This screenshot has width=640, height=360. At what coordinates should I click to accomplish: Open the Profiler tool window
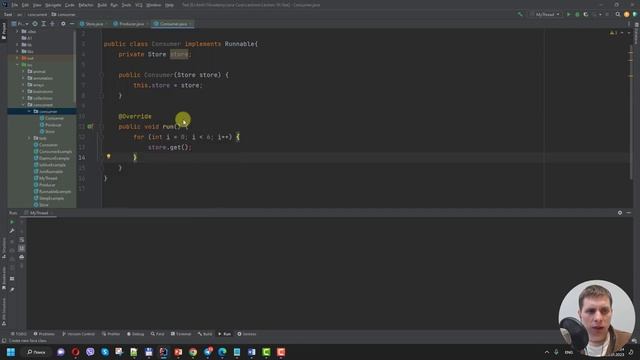(111, 334)
